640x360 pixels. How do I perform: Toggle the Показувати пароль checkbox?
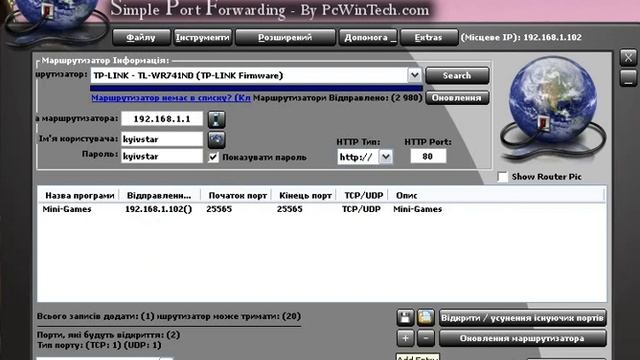click(213, 157)
